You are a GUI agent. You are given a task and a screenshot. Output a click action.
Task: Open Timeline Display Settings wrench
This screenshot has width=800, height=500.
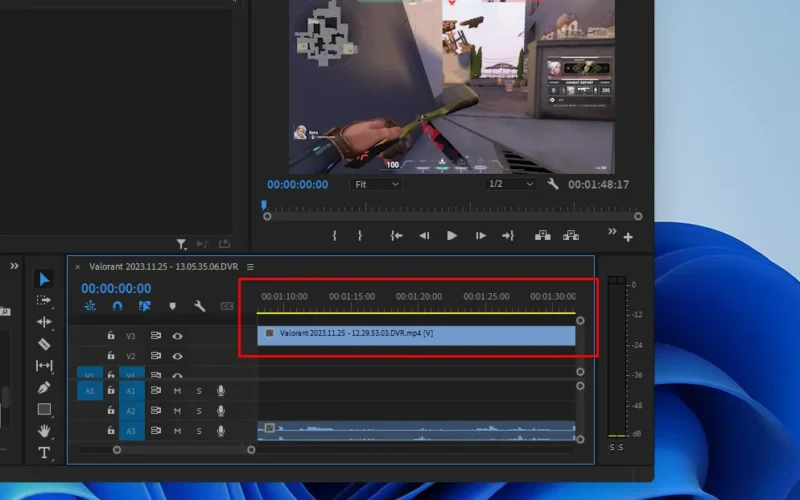pos(199,306)
